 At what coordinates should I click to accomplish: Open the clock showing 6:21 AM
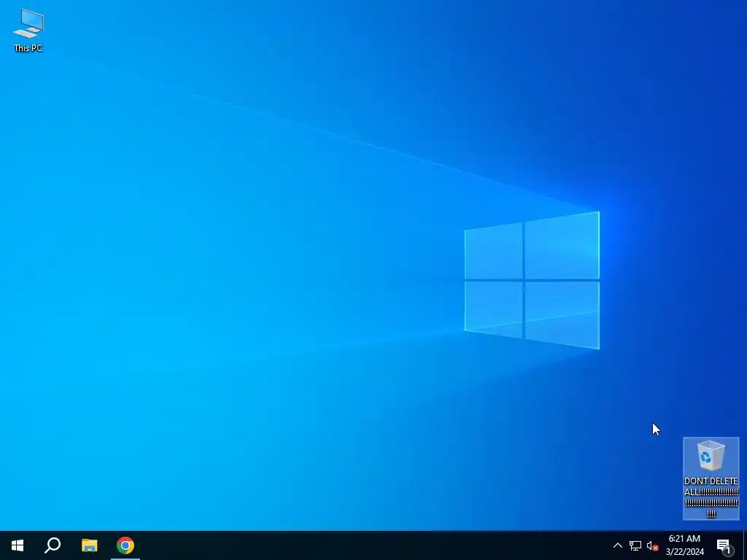click(x=684, y=545)
